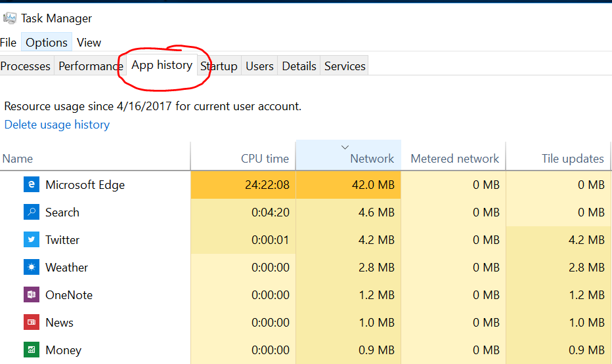Switch to the Processes tab
The height and width of the screenshot is (364, 612).
(26, 66)
